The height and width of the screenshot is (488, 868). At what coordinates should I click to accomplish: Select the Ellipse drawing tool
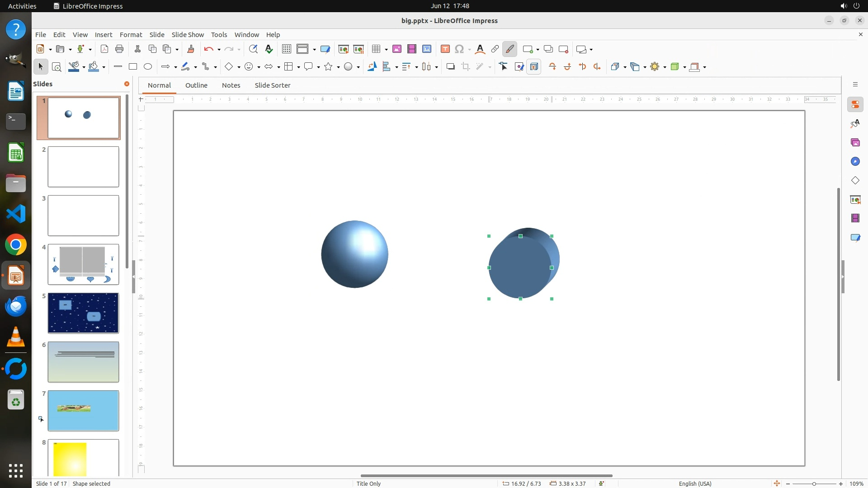148,67
